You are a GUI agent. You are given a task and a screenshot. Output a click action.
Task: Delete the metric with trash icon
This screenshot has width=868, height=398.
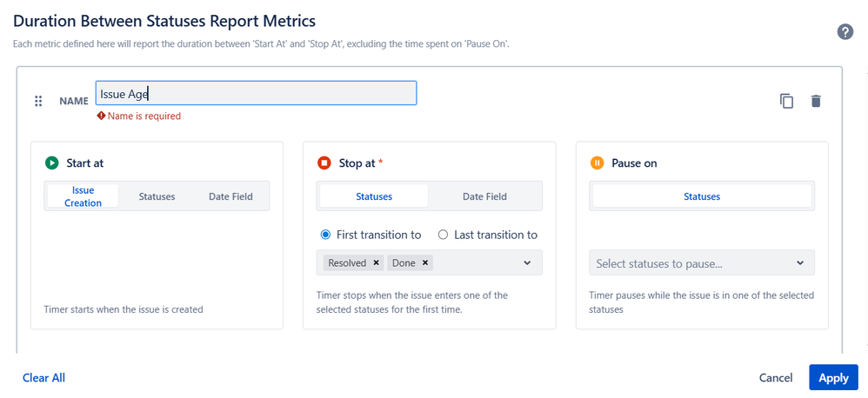coord(815,101)
